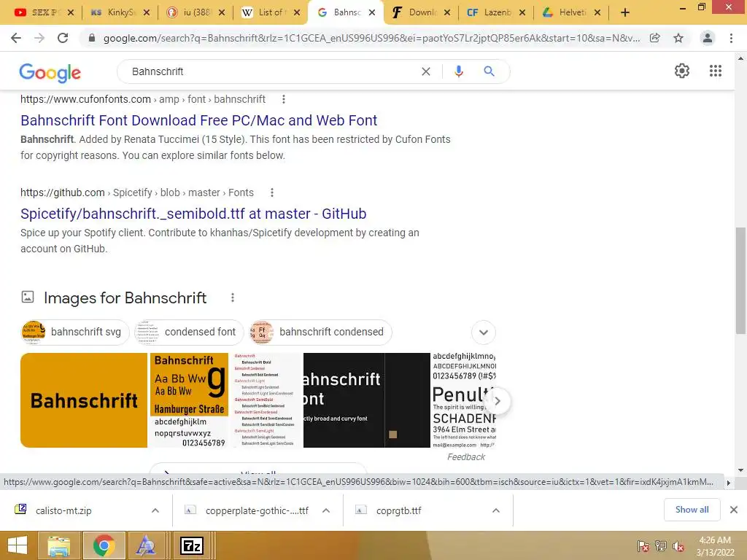The width and height of the screenshot is (747, 560).
Task: Open File Explorer from taskbar
Action: pos(59,545)
